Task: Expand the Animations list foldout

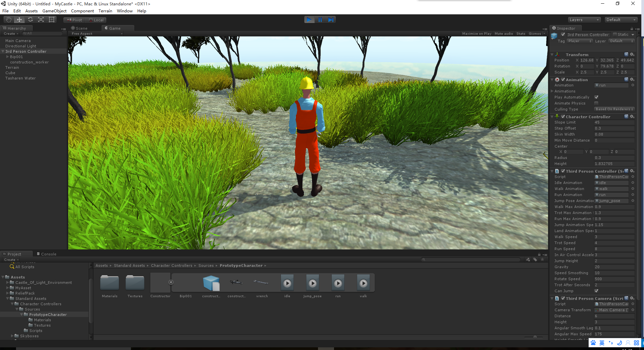Action: (x=552, y=91)
